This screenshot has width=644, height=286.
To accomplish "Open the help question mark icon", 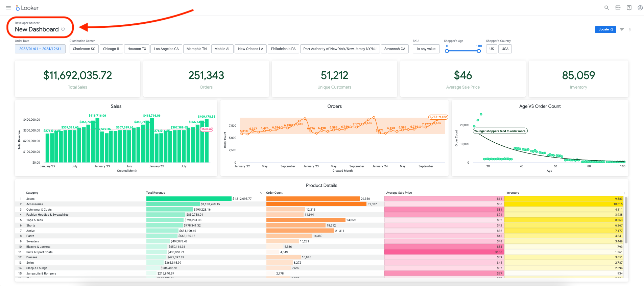I will pos(629,8).
